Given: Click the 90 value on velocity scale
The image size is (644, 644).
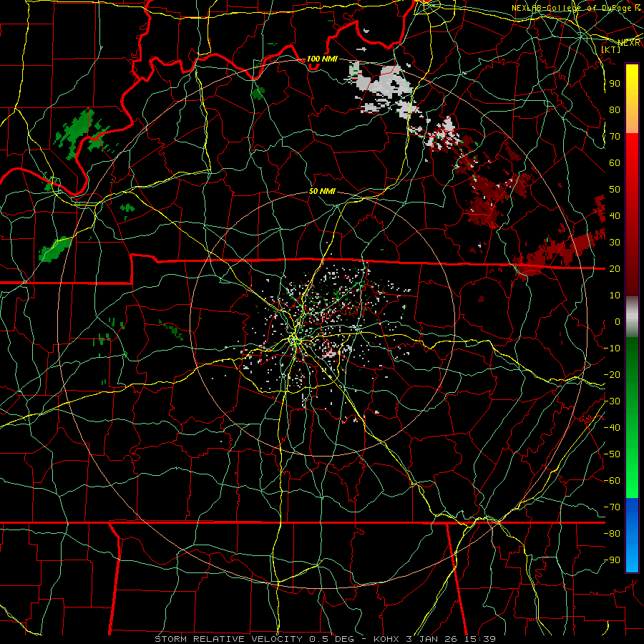Looking at the screenshot, I should click(x=615, y=84).
